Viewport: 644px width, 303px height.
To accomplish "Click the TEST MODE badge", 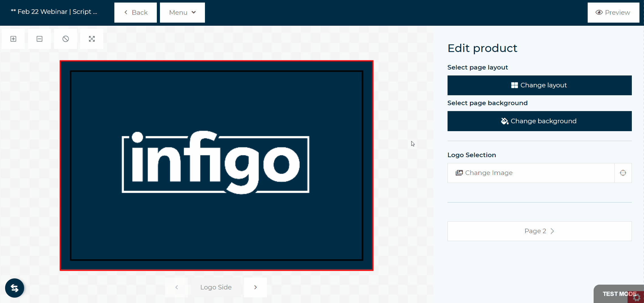I will point(619,294).
